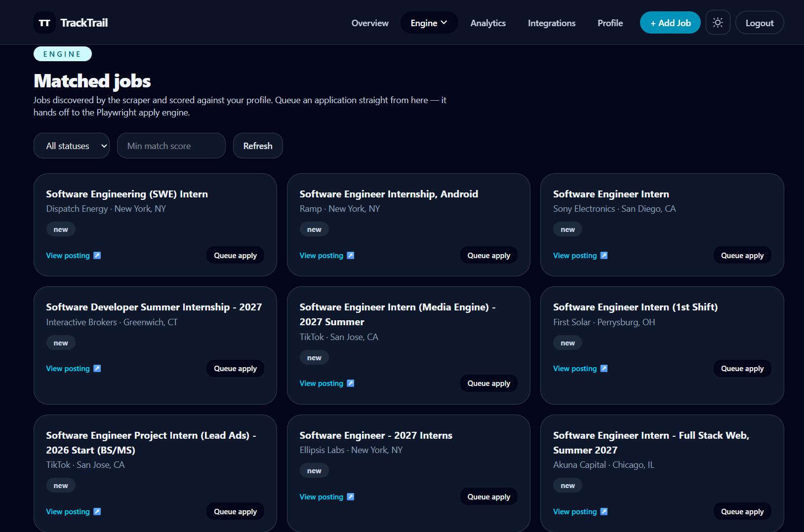The width and height of the screenshot is (804, 532).
Task: Click the new status badge on Ramp card
Action: click(314, 229)
